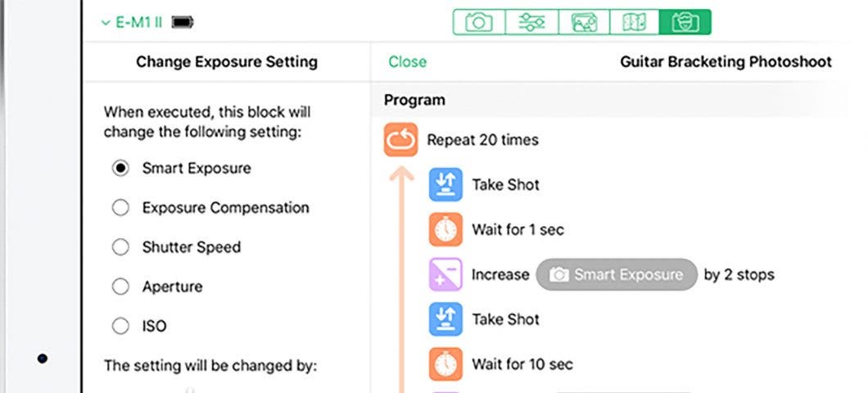Select the highlighted programmed shooting tab icon
Screen dimensions: 868x393
coord(685,23)
